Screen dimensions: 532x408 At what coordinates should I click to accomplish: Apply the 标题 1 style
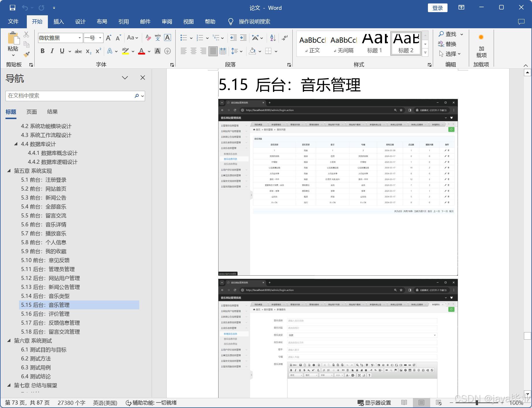point(375,44)
